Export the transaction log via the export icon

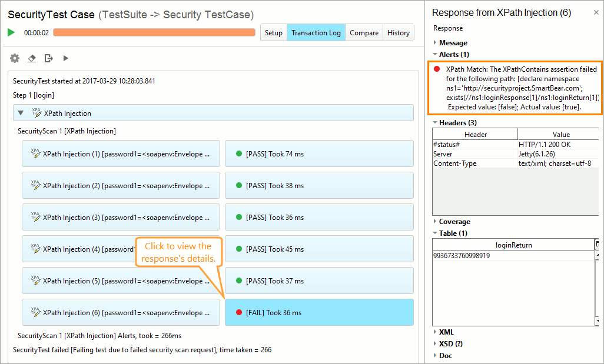point(48,58)
